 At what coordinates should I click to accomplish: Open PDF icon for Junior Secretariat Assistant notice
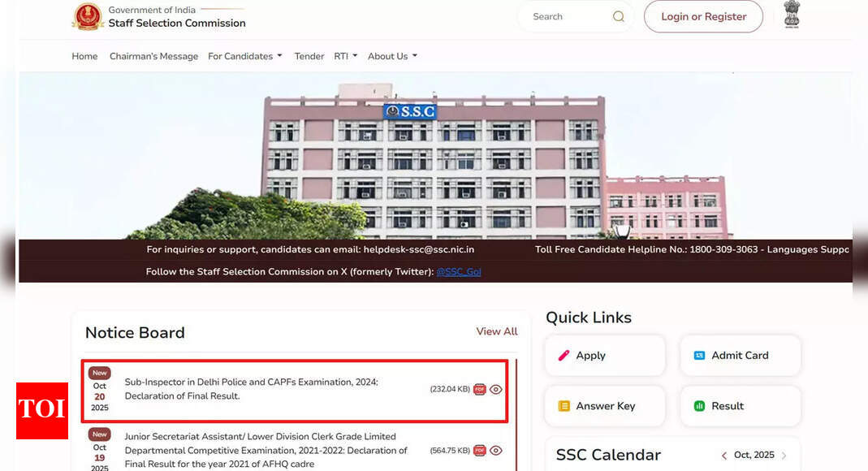point(480,451)
